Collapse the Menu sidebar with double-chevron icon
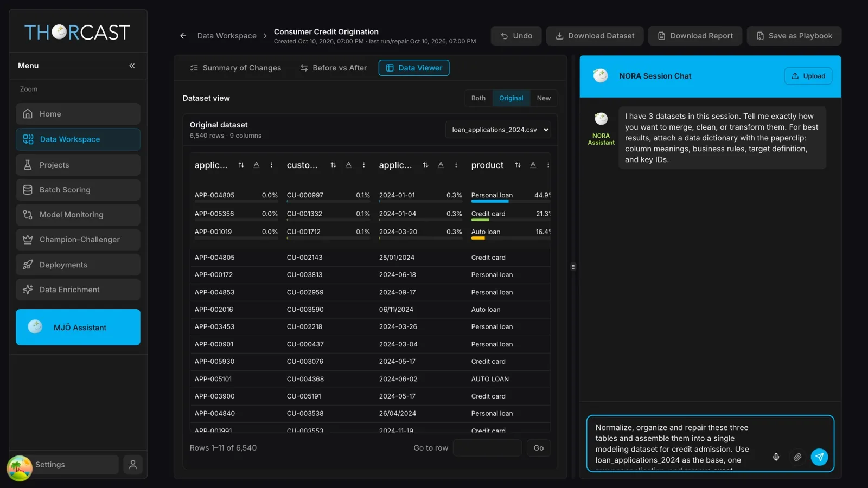The image size is (868, 488). coord(132,66)
